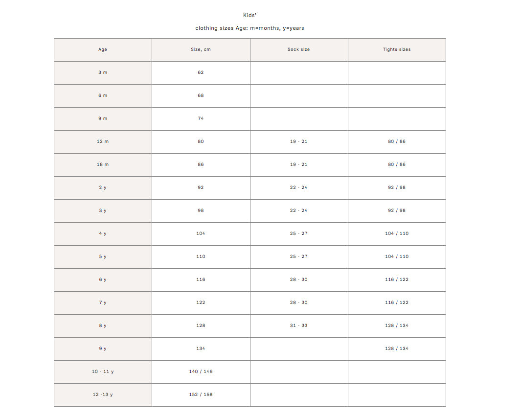Viewport: 521px width, 420px height.
Task: Click the Tights sizes column header
Action: point(397,50)
